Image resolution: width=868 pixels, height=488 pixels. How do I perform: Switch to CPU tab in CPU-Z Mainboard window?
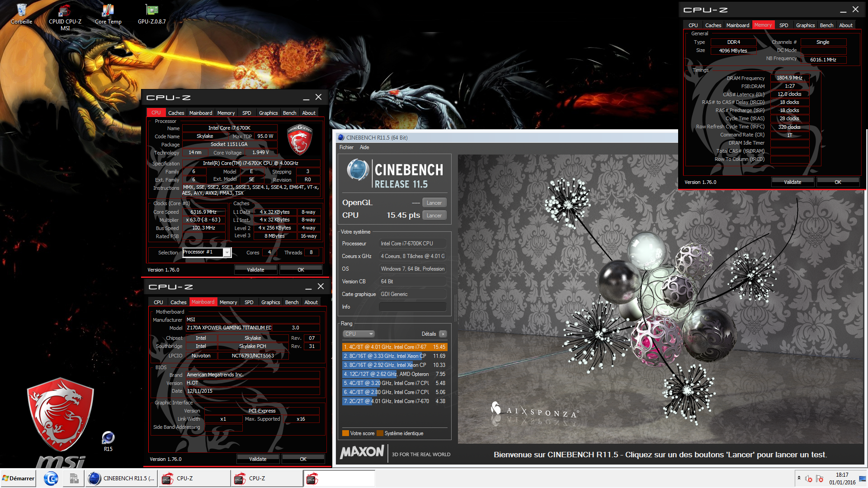coord(158,302)
